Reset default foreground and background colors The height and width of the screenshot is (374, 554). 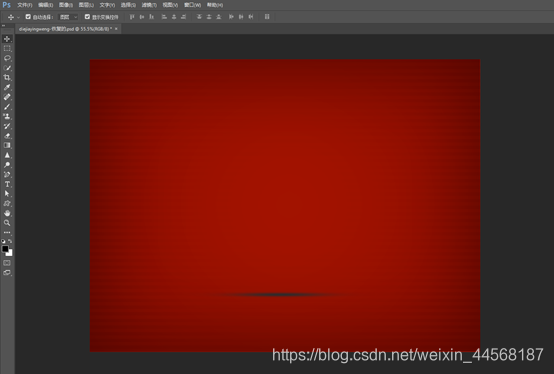point(4,241)
